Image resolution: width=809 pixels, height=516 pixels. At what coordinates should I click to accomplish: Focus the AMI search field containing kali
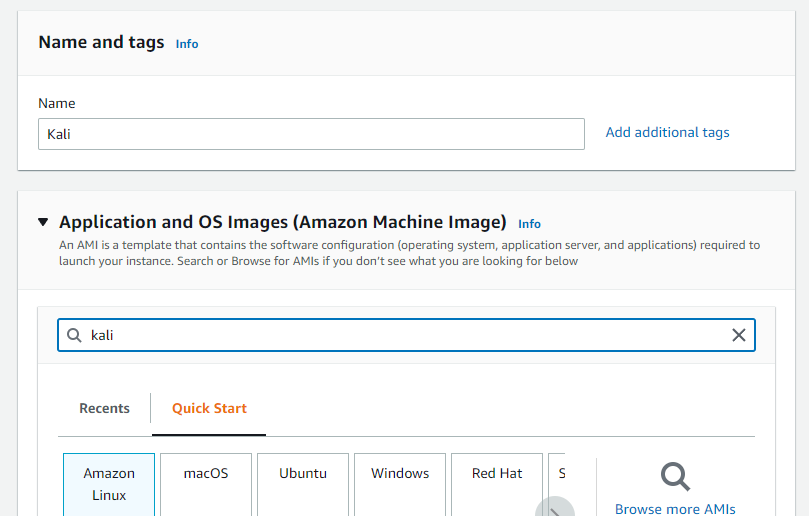pos(400,335)
